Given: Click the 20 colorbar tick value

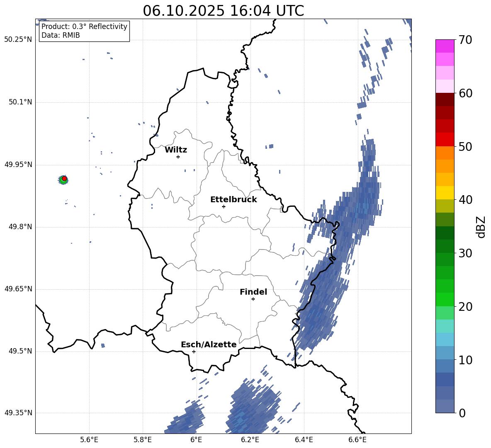Looking at the screenshot, I should click(465, 307).
